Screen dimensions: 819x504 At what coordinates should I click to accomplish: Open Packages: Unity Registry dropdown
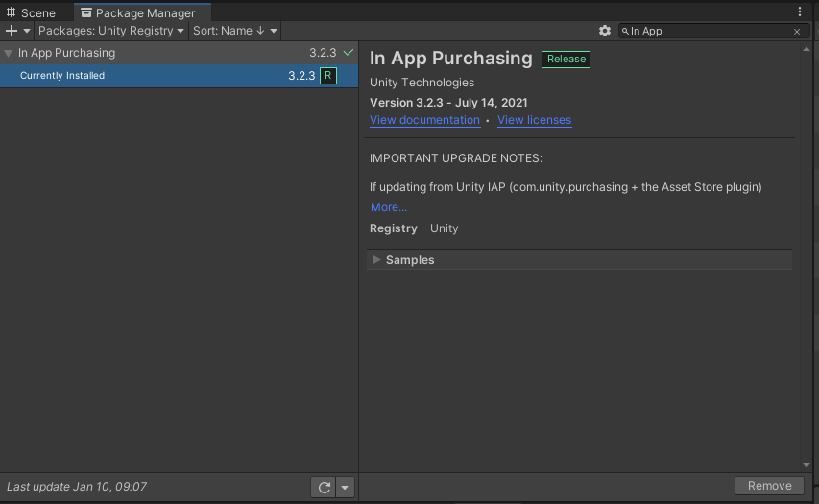(x=111, y=31)
